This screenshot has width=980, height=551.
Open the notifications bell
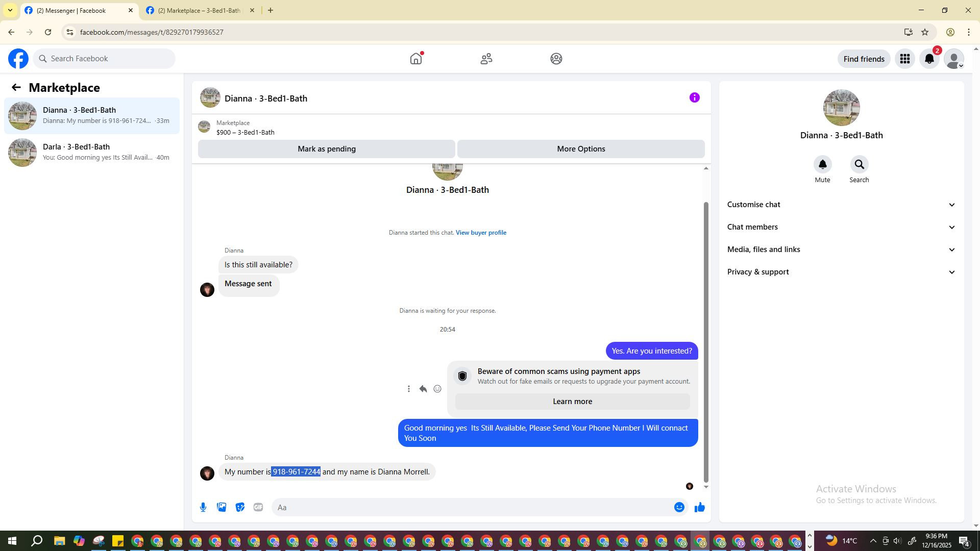tap(929, 59)
